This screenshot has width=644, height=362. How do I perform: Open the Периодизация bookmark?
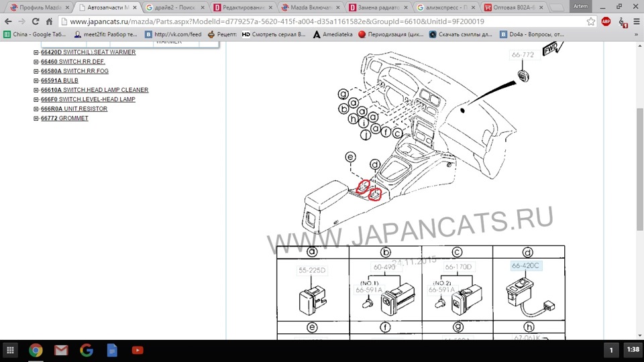[x=390, y=34]
